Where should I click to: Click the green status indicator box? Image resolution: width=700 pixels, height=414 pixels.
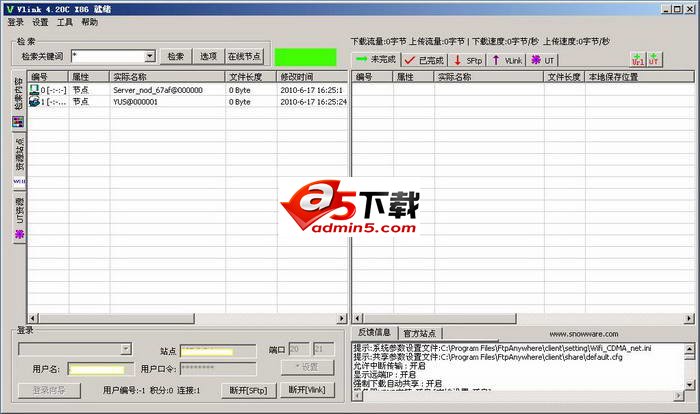(305, 57)
